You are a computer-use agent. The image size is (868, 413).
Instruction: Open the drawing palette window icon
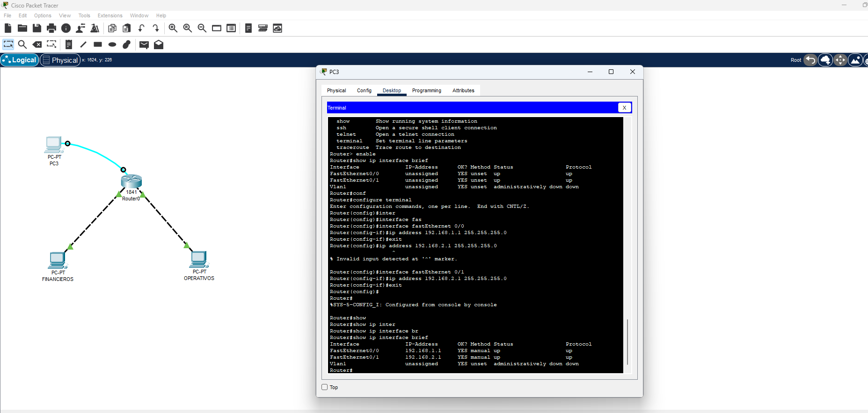point(217,28)
